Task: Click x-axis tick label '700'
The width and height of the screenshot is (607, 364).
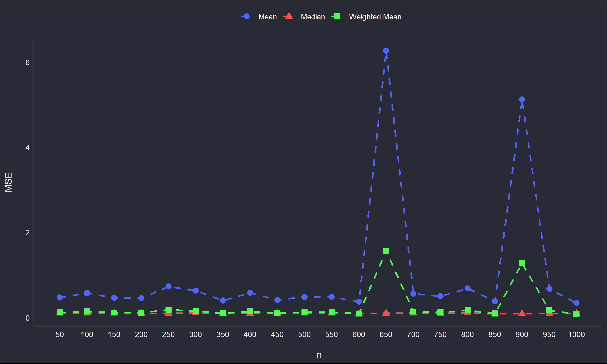Action: point(413,334)
